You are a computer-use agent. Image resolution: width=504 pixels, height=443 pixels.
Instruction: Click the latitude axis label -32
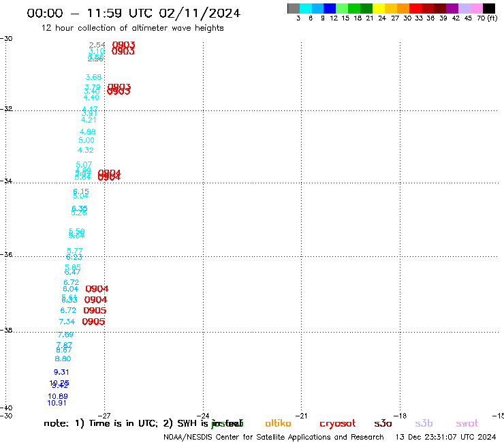[6, 109]
